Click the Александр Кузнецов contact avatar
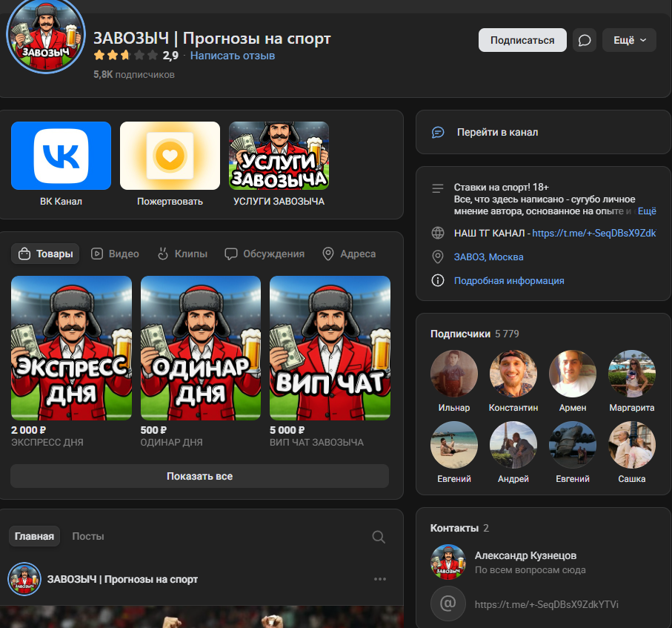Screen dimensions: 672x628 pos(448,562)
